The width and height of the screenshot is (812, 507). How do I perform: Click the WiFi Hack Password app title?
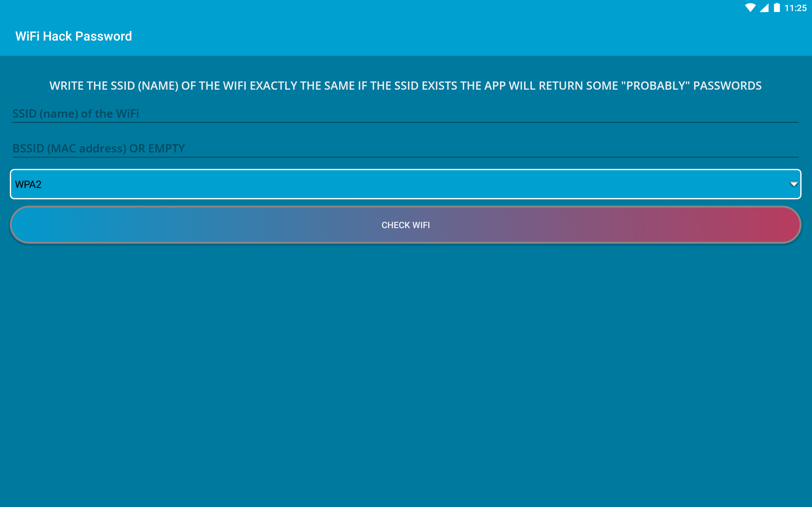(x=74, y=36)
